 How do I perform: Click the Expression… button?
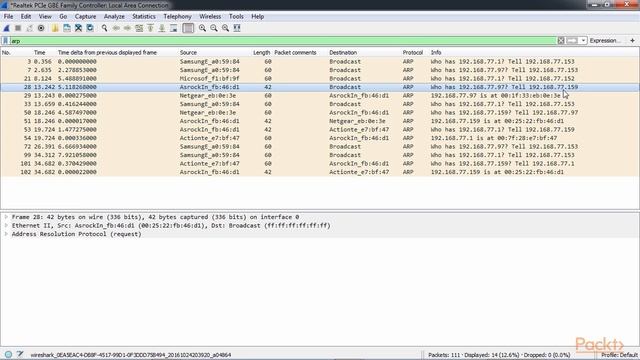(604, 40)
